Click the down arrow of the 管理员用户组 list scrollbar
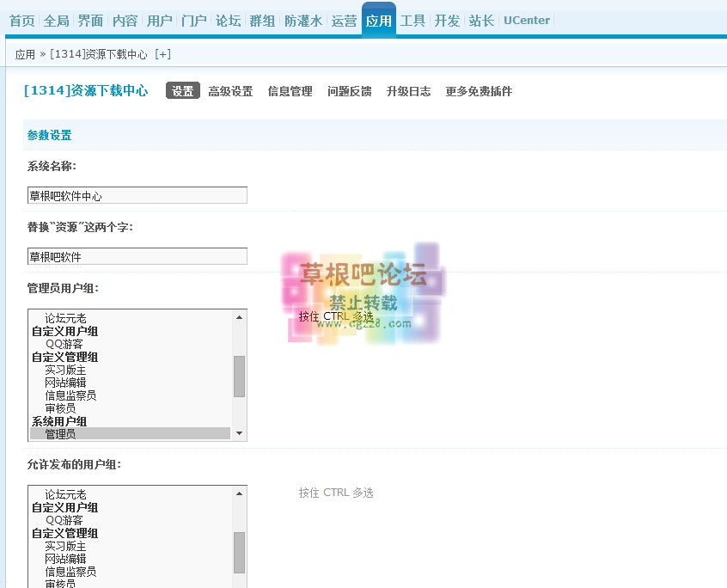 click(240, 433)
